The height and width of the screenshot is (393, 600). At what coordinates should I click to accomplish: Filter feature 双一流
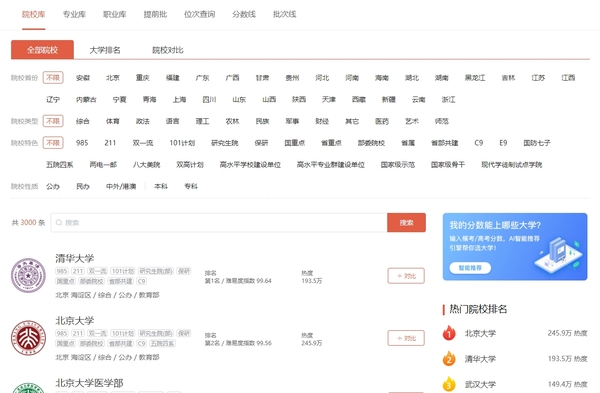[x=143, y=143]
